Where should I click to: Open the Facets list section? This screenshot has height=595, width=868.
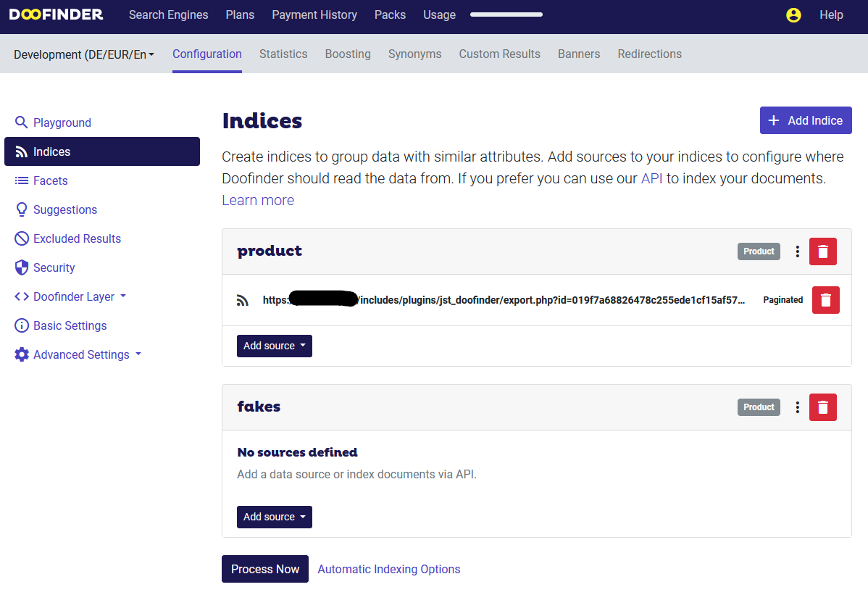[51, 180]
